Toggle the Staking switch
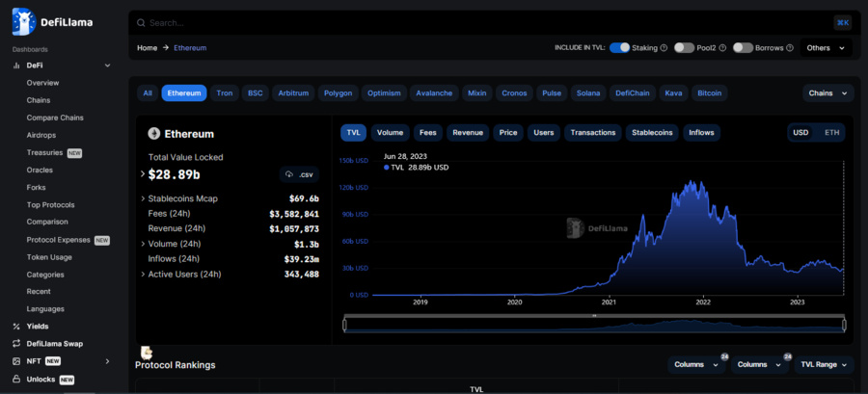 [619, 48]
